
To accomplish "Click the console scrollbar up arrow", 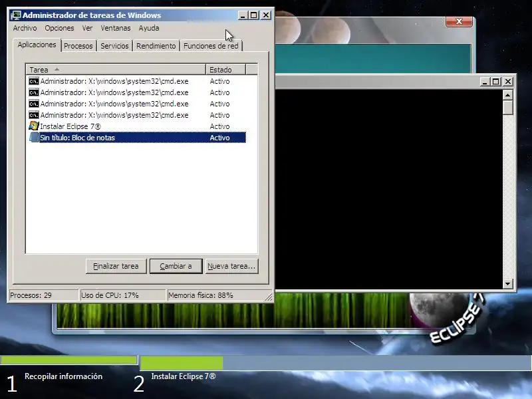I will click(x=507, y=95).
